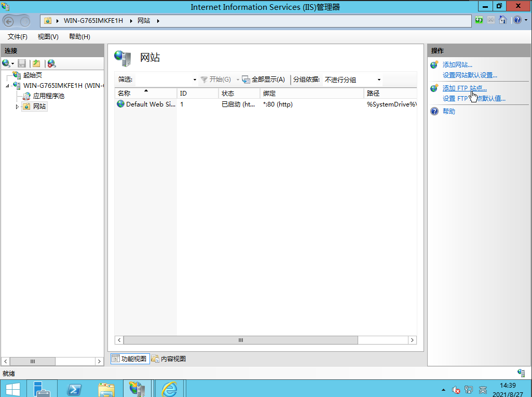Click the stop loading icon in address bar
Viewport: 532px width, 397px height.
(490, 20)
